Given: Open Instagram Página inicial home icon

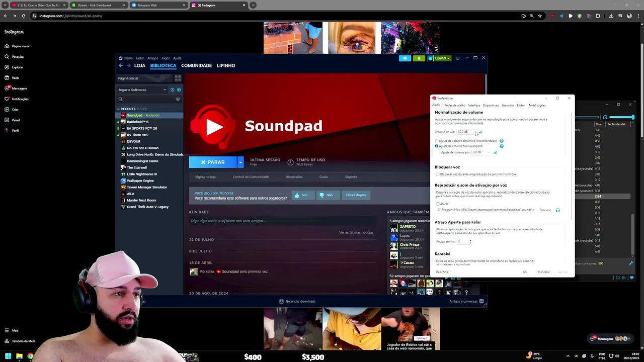Looking at the screenshot, I should (x=7, y=46).
